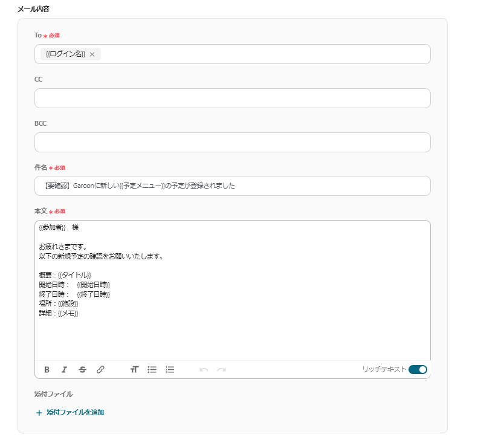Undo the last edit
This screenshot has width=504, height=443.
tap(204, 370)
